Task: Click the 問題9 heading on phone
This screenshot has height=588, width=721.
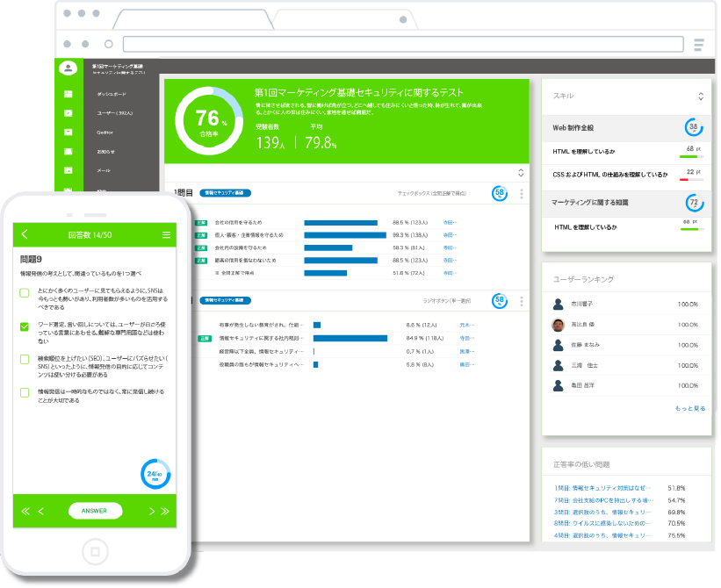Action: tap(31, 259)
